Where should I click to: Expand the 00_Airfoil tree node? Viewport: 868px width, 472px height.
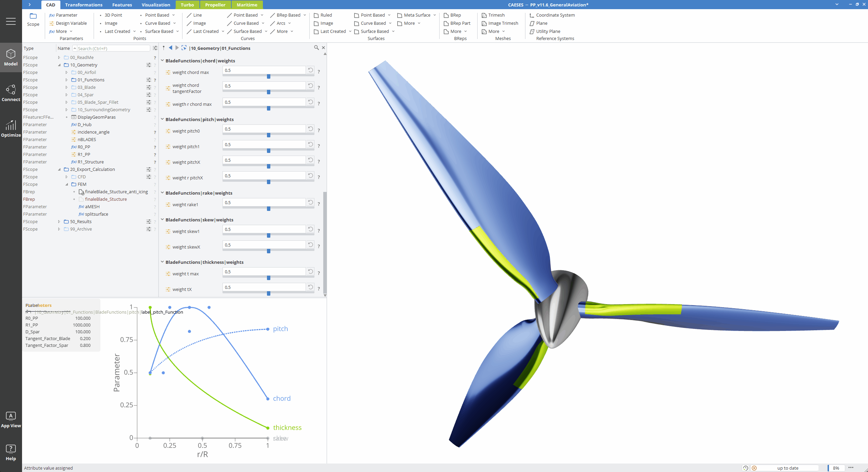tap(66, 72)
